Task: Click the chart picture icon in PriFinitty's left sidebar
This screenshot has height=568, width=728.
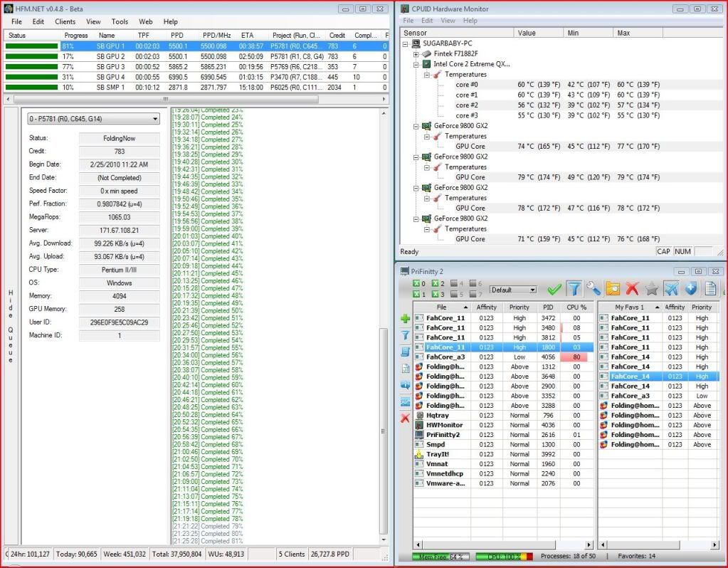Action: [406, 401]
